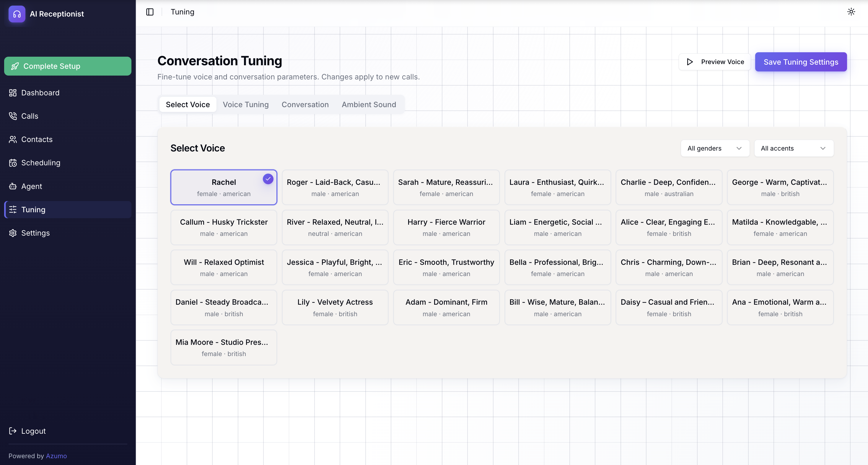Click the Azumo link in the footer
The image size is (868, 465).
(57, 456)
